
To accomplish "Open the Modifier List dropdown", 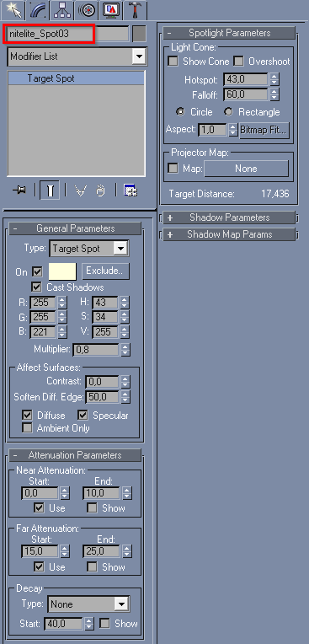I will (77, 56).
